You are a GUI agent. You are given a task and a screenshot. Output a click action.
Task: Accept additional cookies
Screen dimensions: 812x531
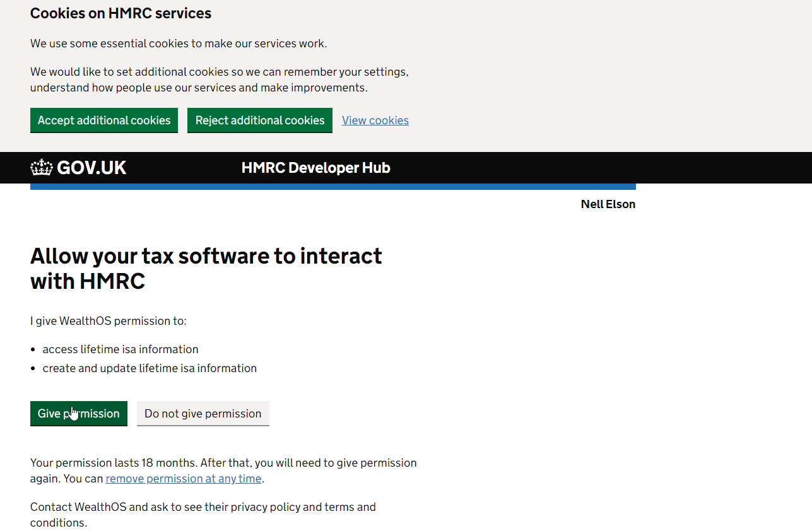pyautogui.click(x=104, y=120)
